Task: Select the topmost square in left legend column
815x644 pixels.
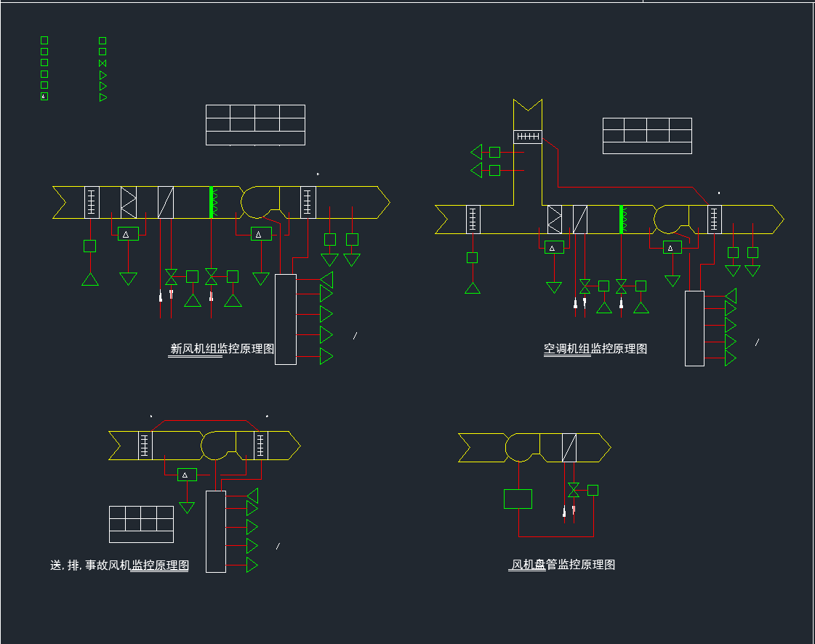Action: click(44, 40)
